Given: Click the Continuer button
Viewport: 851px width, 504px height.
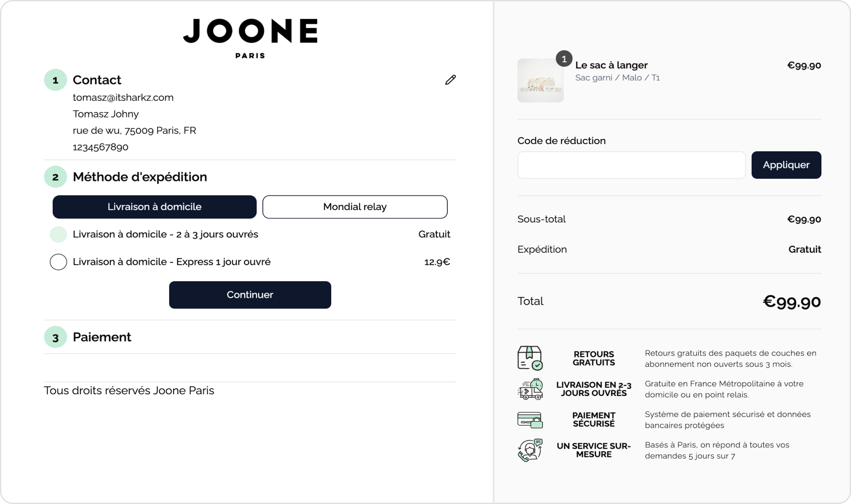Looking at the screenshot, I should point(250,295).
